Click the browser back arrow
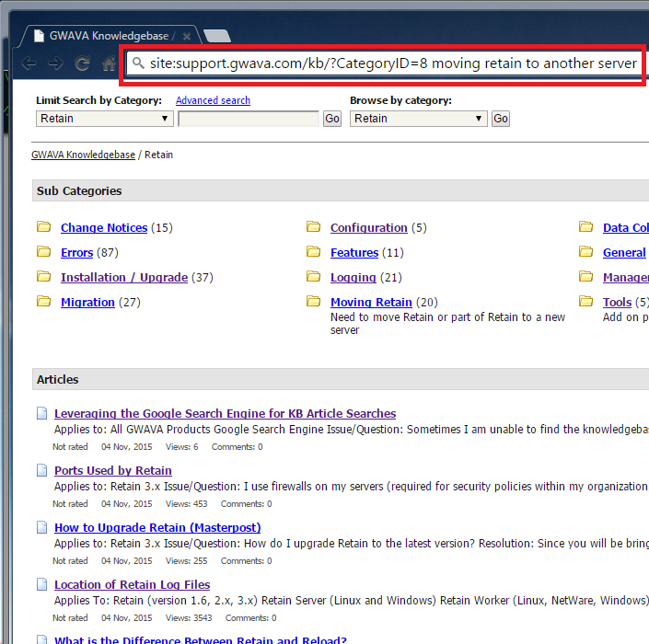 tap(29, 63)
